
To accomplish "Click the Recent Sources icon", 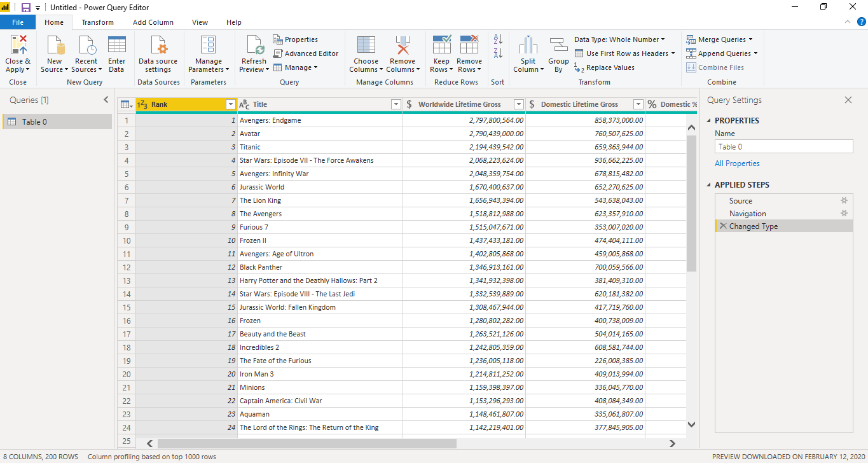I will pyautogui.click(x=86, y=45).
